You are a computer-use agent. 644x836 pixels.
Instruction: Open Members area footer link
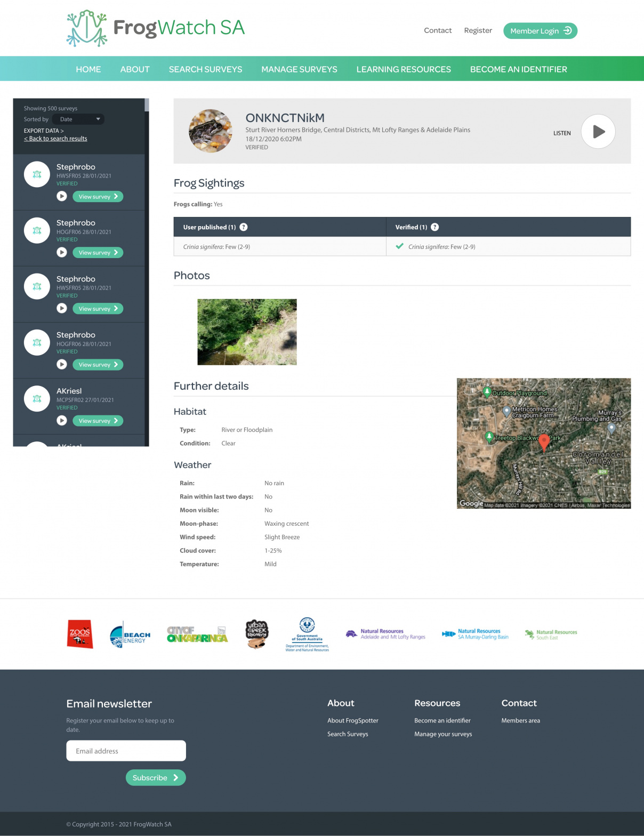coord(521,720)
